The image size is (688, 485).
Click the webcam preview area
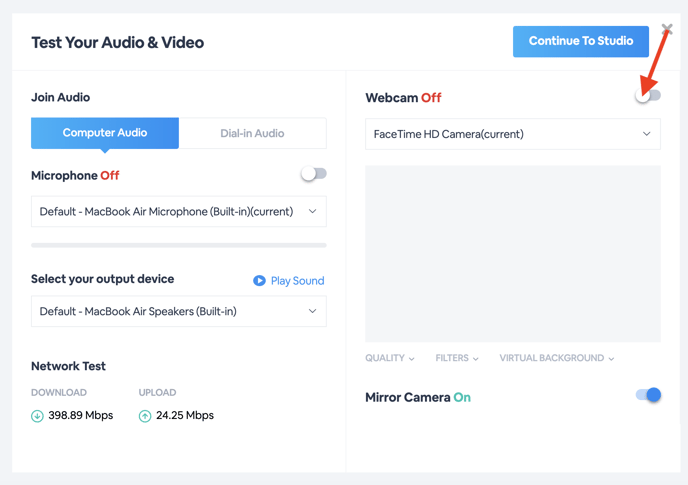coord(513,254)
